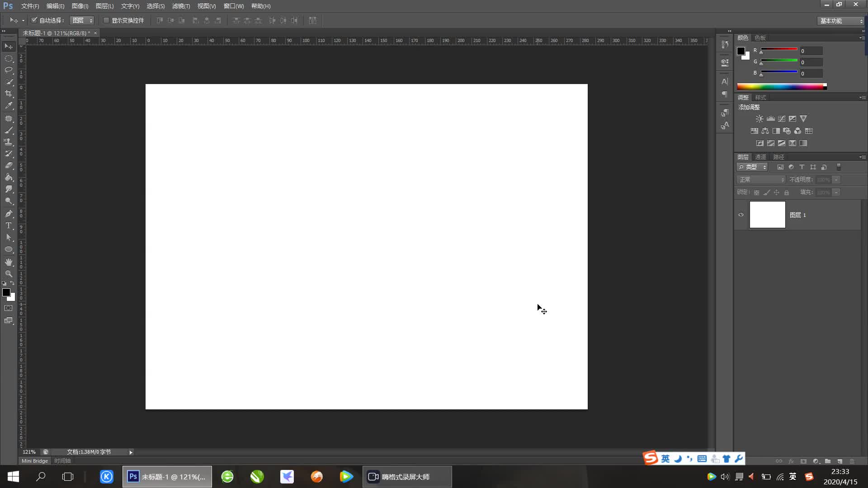The image size is (868, 488).
Task: Open the auto-select 图层 dropdown
Action: (x=82, y=20)
